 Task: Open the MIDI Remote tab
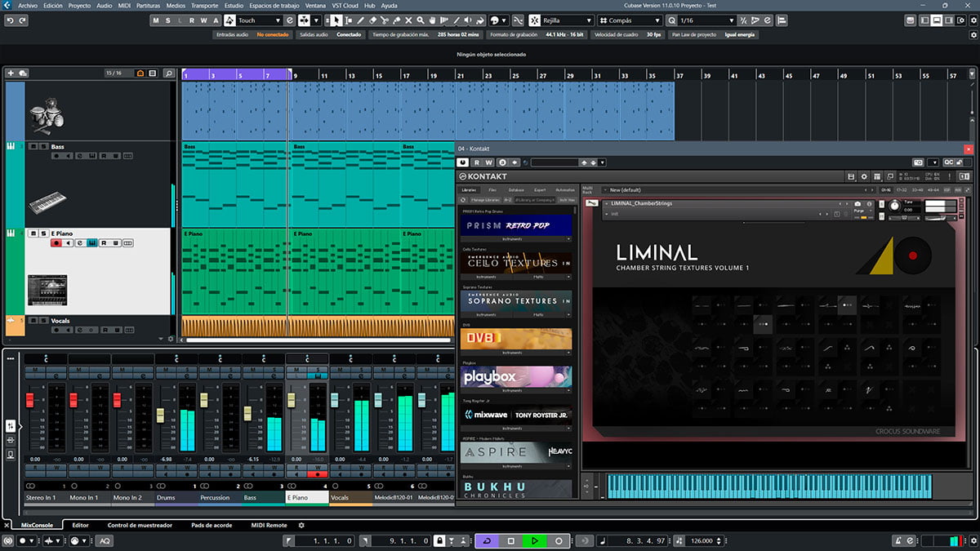269,525
